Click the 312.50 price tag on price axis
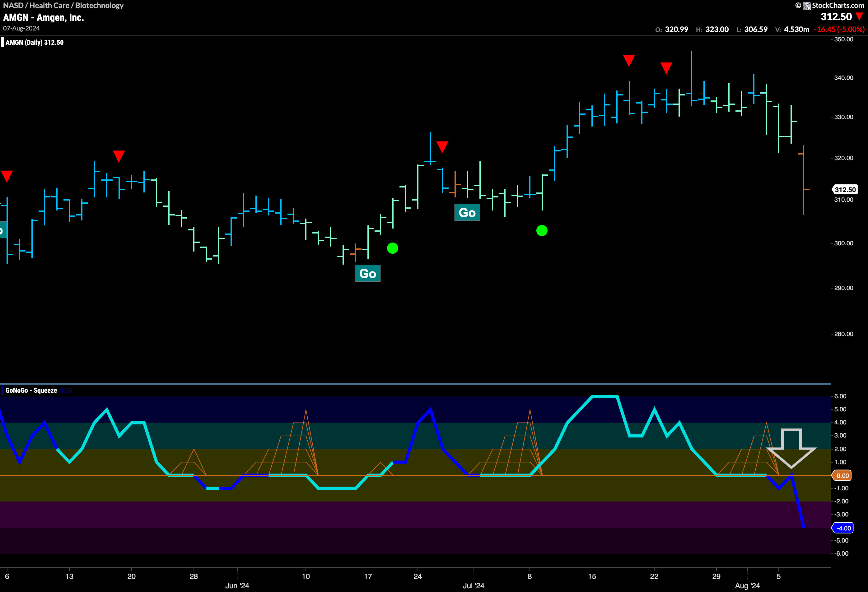868x592 pixels. click(x=845, y=190)
